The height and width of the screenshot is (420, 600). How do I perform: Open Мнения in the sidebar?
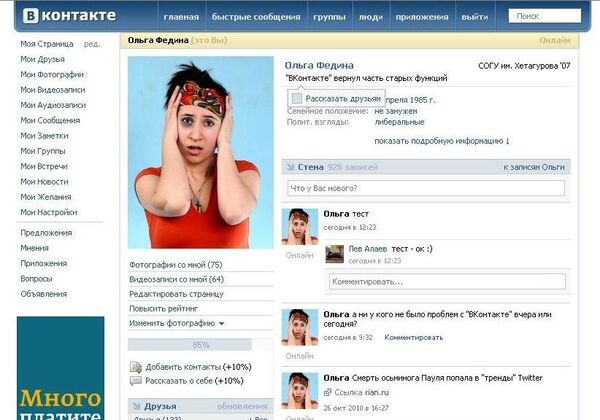pos(34,248)
